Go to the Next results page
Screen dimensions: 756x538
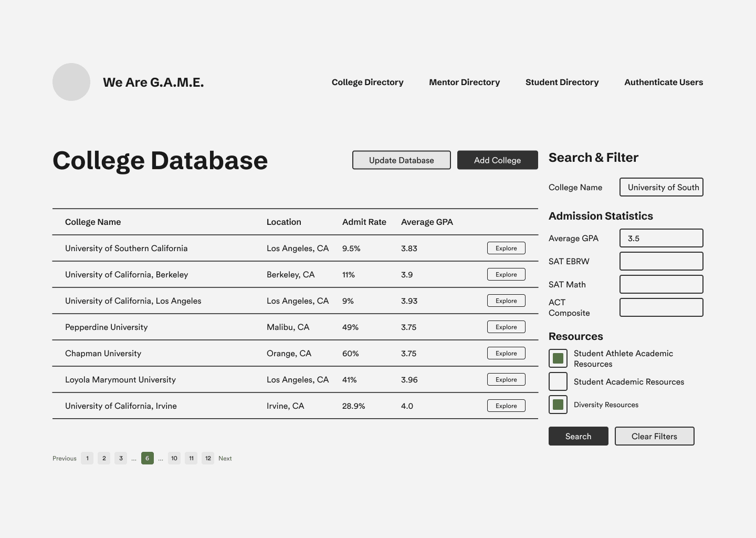tap(225, 458)
